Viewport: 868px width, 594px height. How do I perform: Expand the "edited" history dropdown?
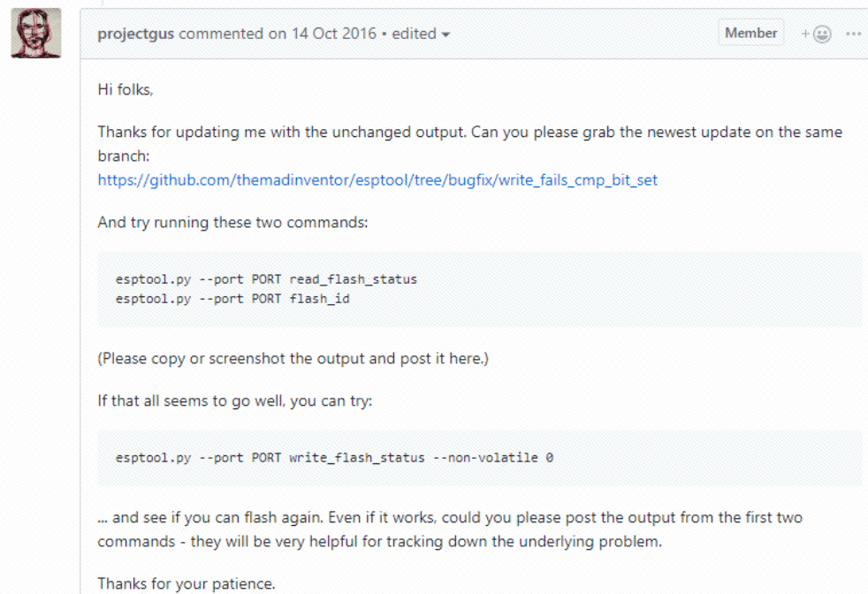click(422, 34)
